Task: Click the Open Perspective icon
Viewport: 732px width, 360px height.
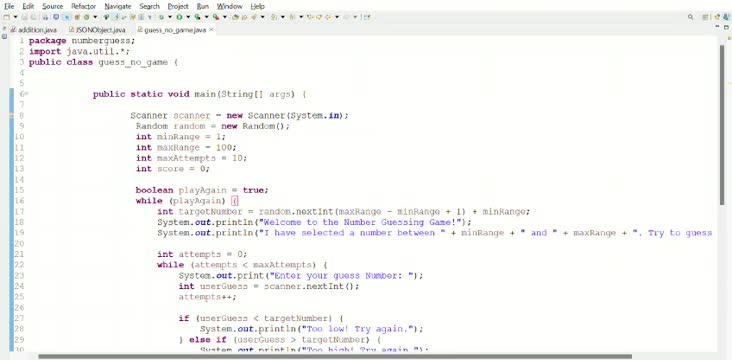Action: click(705, 17)
